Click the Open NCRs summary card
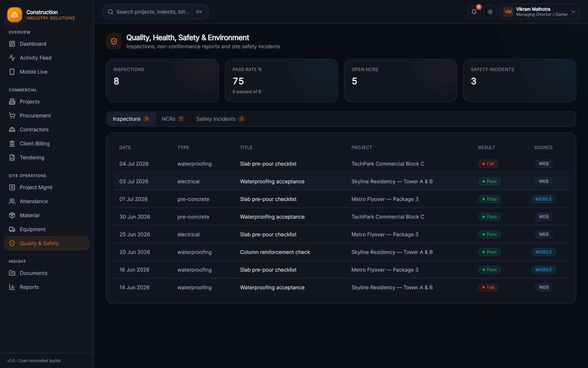 point(401,81)
